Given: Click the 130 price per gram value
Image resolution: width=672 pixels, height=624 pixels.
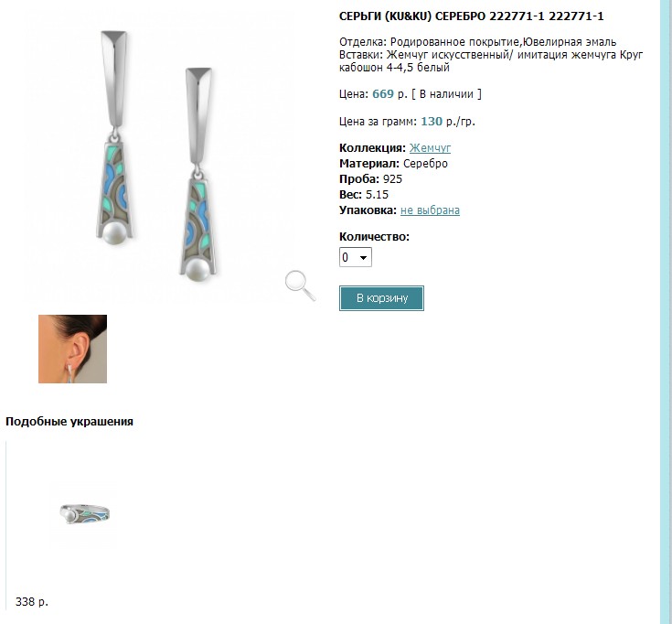Looking at the screenshot, I should coord(432,122).
